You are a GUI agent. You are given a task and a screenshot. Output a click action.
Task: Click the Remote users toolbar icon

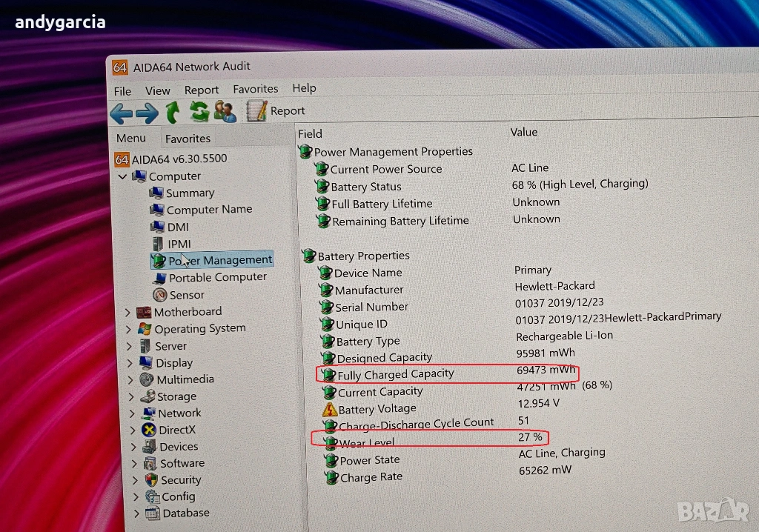pyautogui.click(x=225, y=112)
